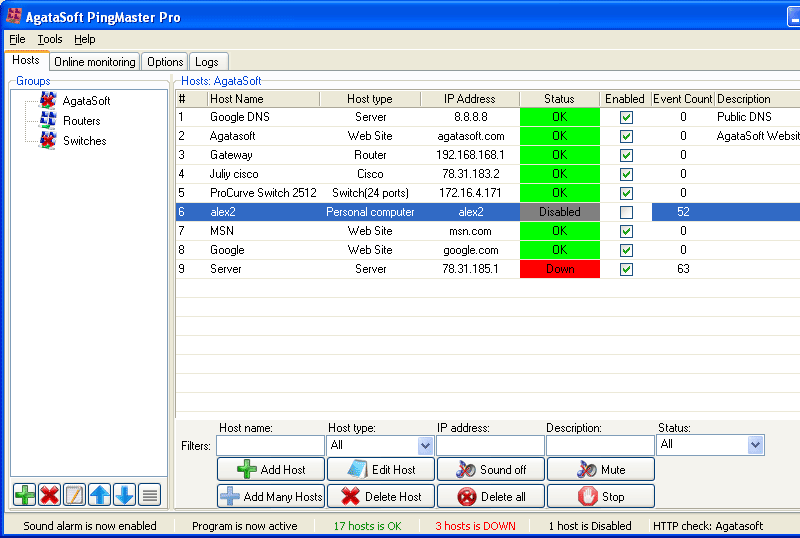
Task: Select the Routers group icon
Action: [48, 121]
